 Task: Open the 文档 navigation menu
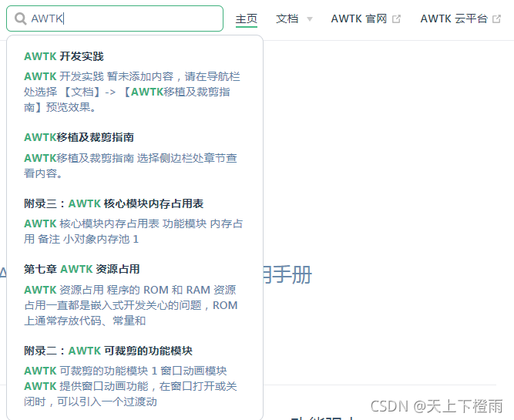287,18
